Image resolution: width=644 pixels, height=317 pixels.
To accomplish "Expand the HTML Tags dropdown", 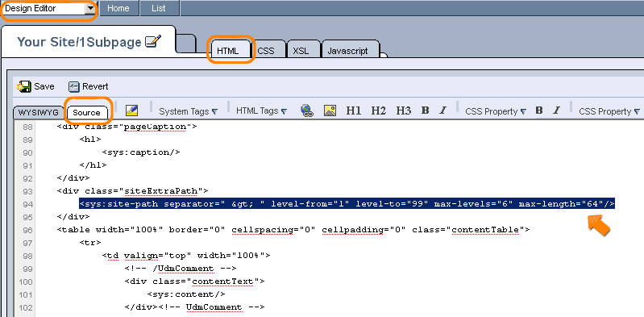I will (261, 111).
